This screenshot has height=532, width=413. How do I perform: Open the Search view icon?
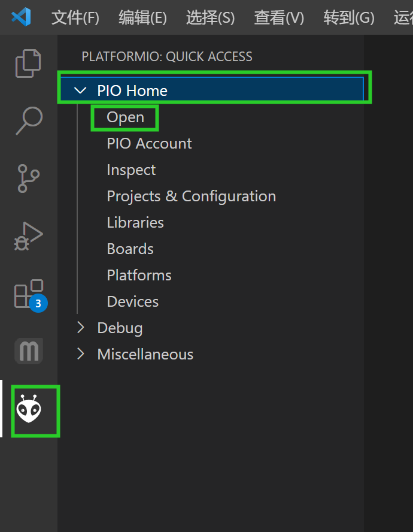[x=28, y=120]
